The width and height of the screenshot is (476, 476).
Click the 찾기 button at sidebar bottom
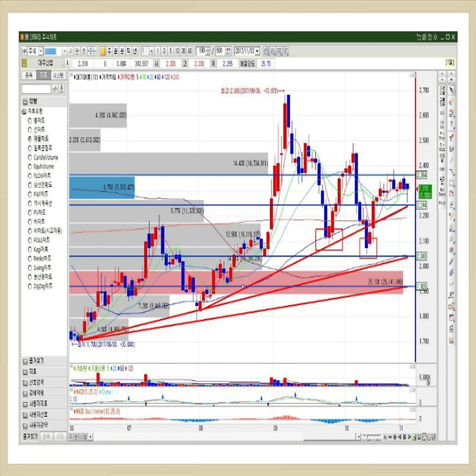click(x=30, y=437)
